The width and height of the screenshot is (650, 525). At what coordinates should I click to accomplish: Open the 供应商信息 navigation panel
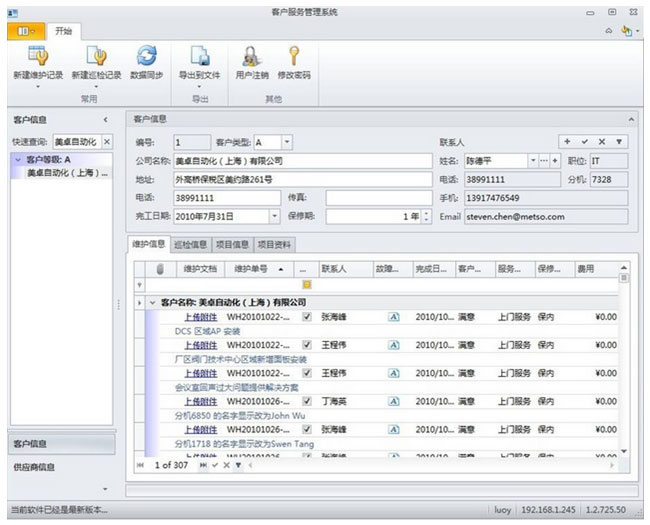tap(35, 466)
